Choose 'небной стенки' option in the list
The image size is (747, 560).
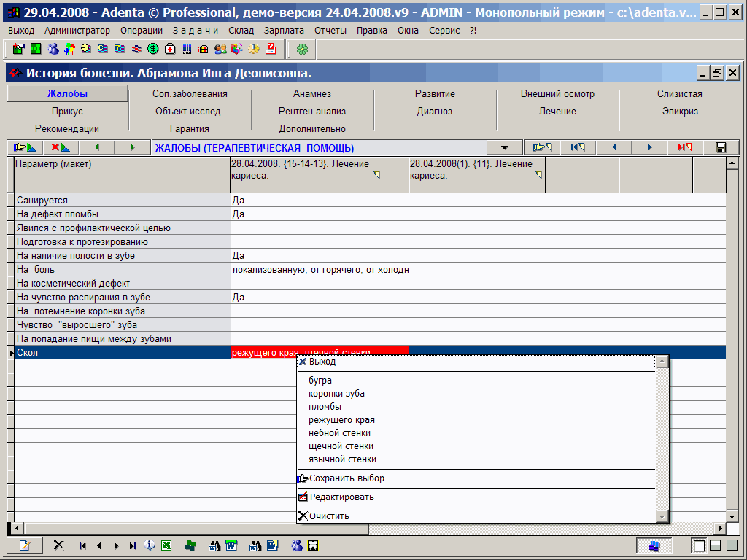pyautogui.click(x=339, y=433)
